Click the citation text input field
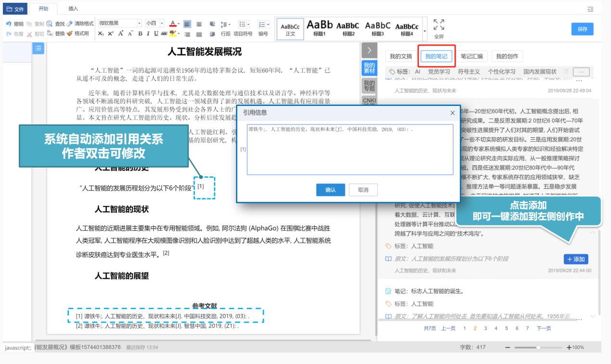The width and height of the screenshot is (611, 364). [x=350, y=150]
